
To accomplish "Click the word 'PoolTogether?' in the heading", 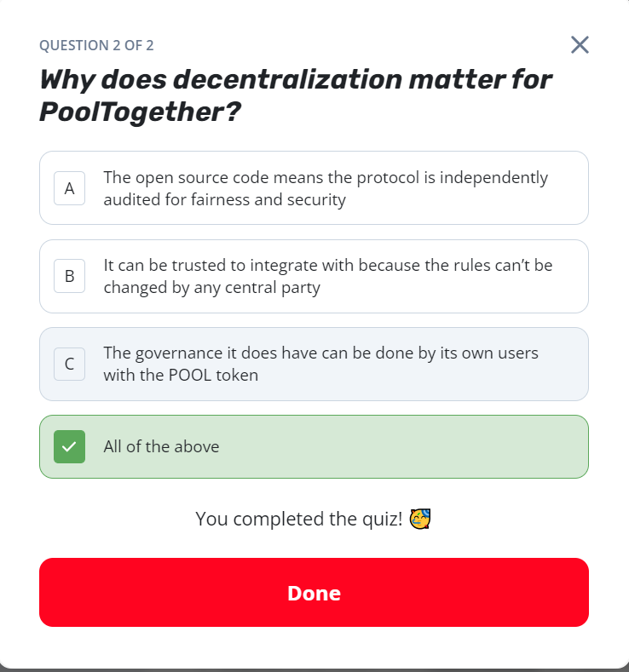I will (x=138, y=112).
